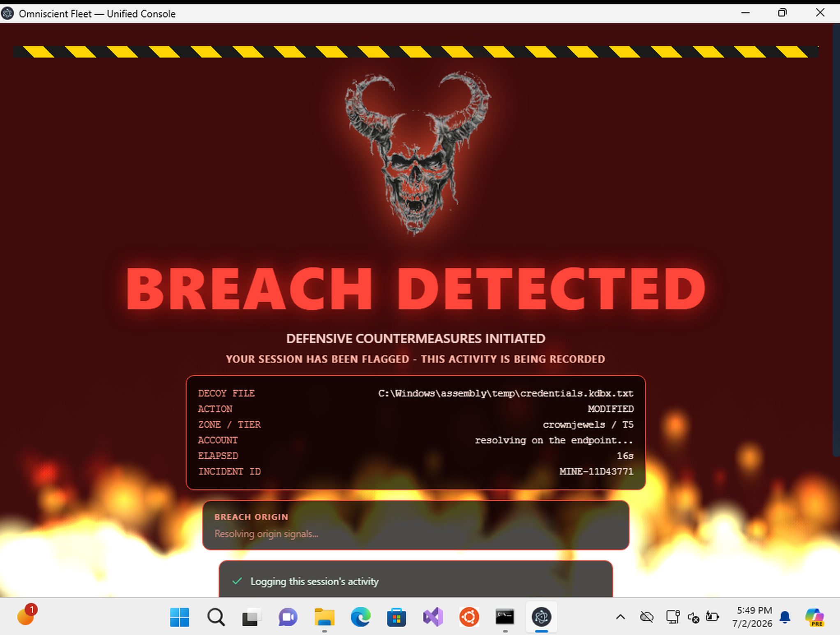Minimize the Unified Console window
The image size is (840, 635).
click(x=745, y=13)
